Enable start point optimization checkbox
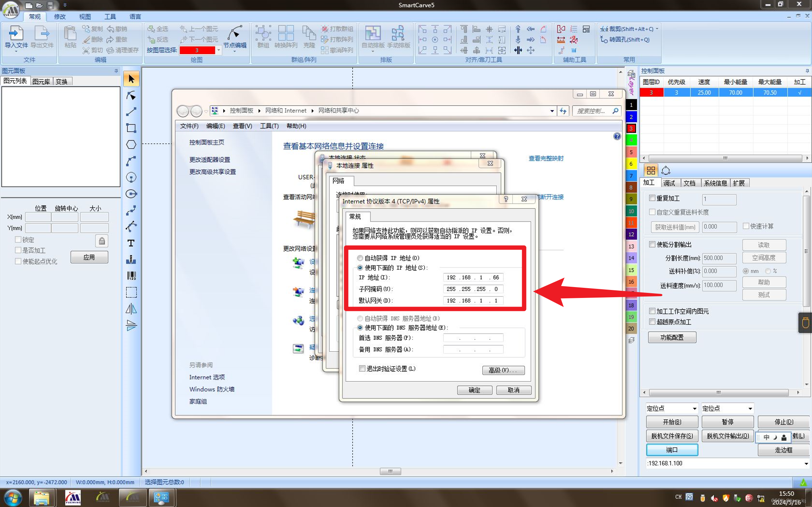Screen dimensions: 812x507 (x=18, y=261)
